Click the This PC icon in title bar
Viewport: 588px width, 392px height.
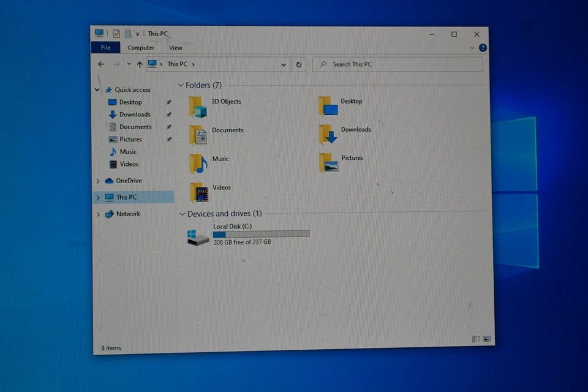[99, 34]
